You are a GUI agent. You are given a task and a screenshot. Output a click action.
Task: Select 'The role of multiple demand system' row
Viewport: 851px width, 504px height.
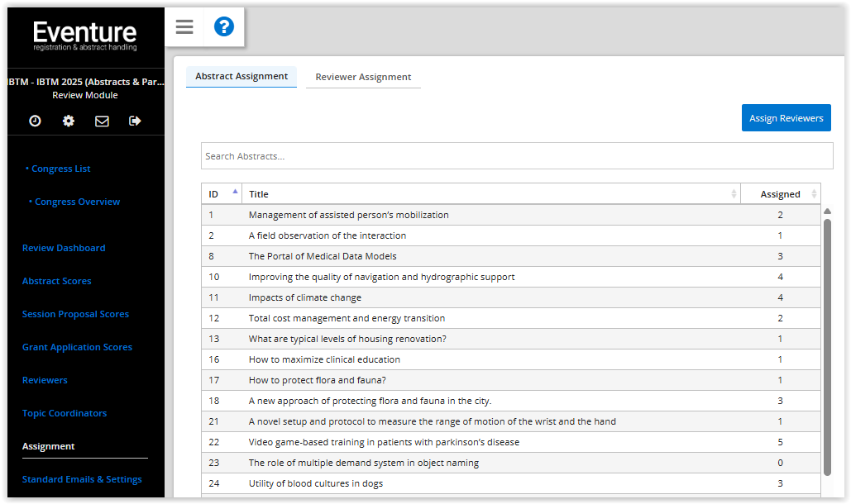click(x=511, y=462)
